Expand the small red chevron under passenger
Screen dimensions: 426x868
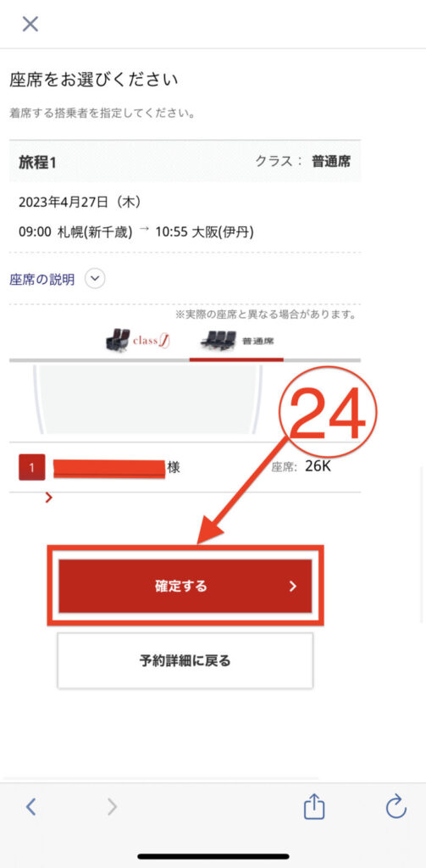pos(48,498)
